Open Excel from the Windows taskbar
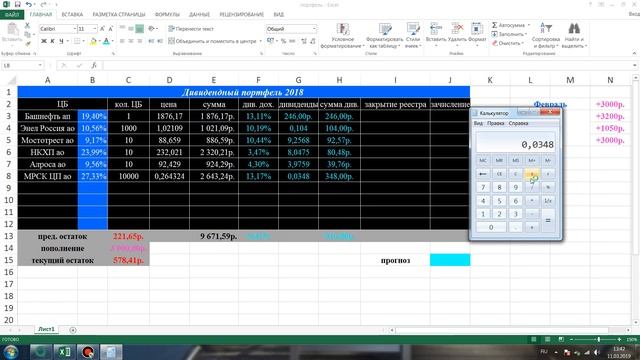 point(64,352)
